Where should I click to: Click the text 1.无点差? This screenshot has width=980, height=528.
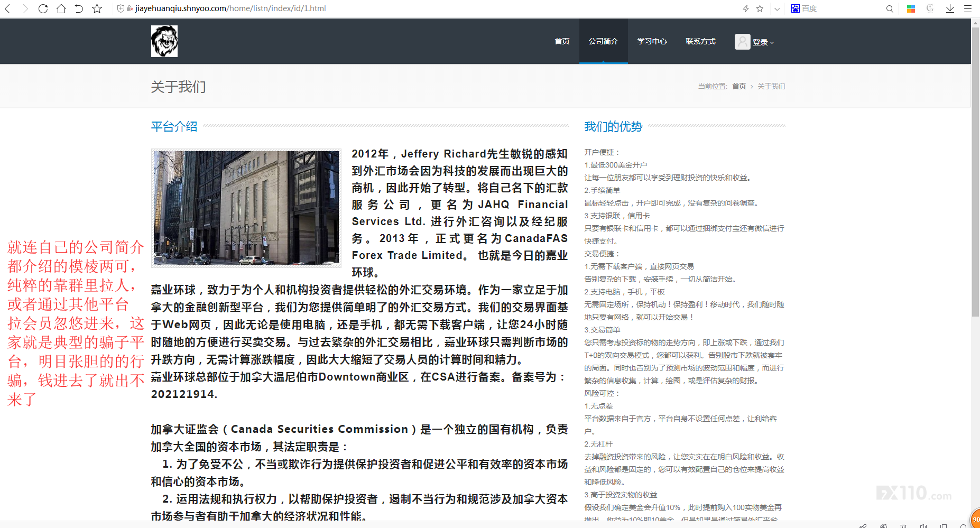[598, 406]
